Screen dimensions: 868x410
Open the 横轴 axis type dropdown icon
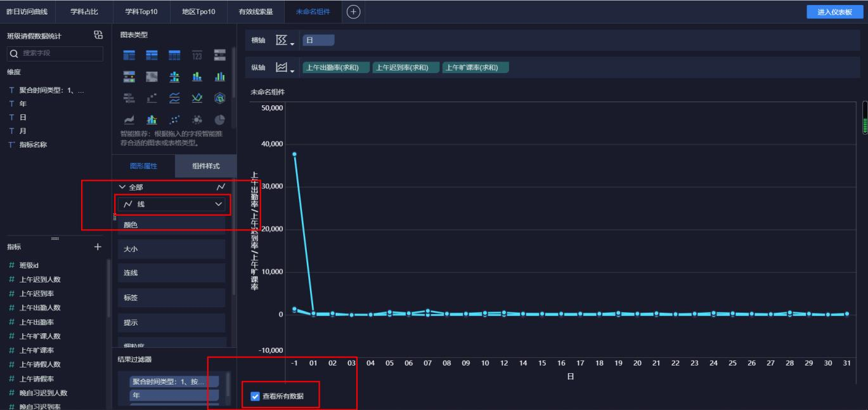[285, 41]
